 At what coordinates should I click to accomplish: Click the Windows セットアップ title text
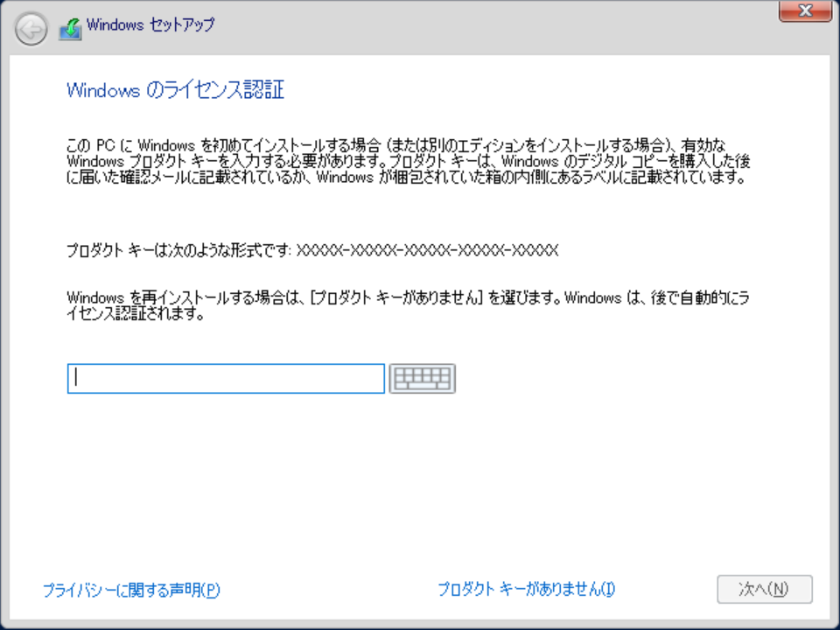point(150,24)
